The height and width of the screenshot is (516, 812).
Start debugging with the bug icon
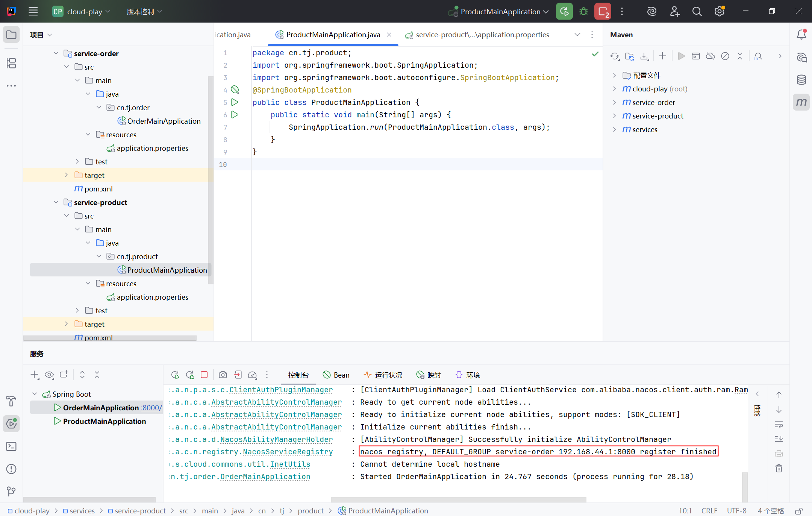click(583, 12)
